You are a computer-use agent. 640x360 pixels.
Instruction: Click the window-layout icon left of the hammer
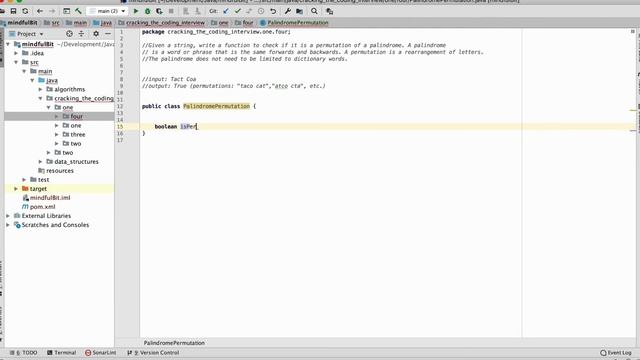pyautogui.click(x=67, y=11)
